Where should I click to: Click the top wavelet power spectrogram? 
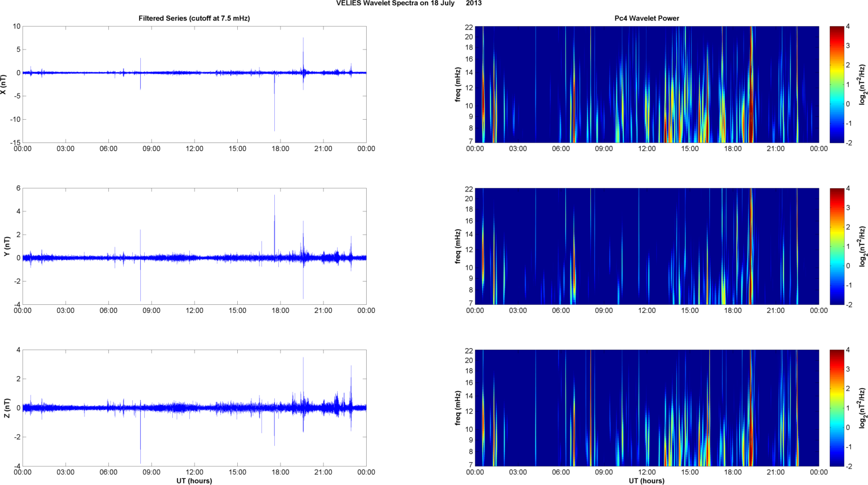(646, 84)
